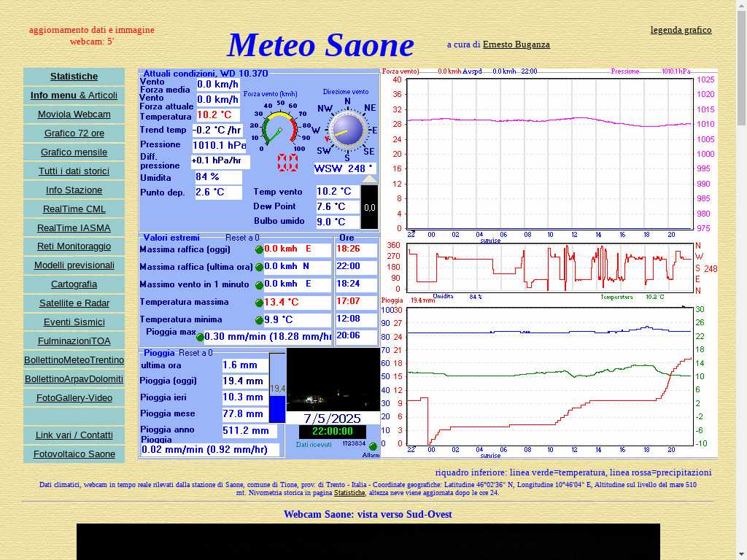Viewport: 747px width, 560px height.
Task: Click the pressure and wind graph
Action: pos(549,153)
